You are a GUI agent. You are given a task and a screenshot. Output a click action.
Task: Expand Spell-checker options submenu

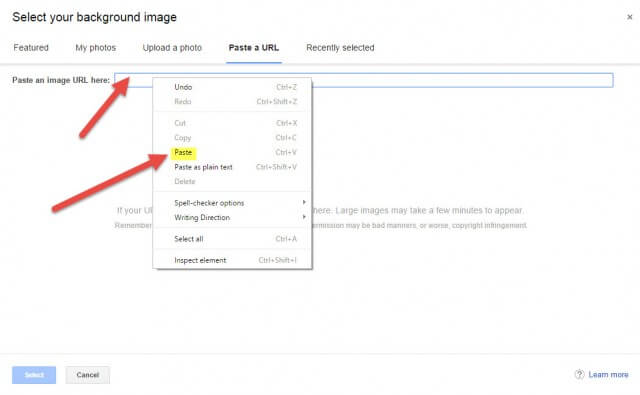[x=232, y=203]
